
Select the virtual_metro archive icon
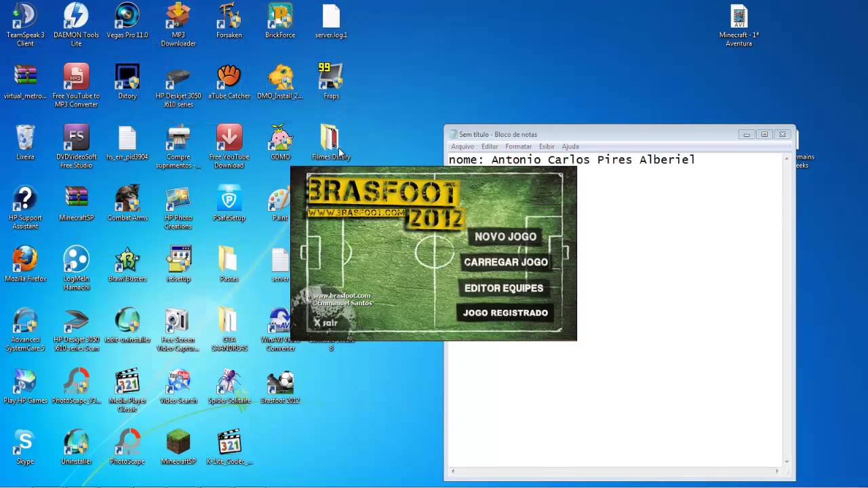pyautogui.click(x=25, y=82)
